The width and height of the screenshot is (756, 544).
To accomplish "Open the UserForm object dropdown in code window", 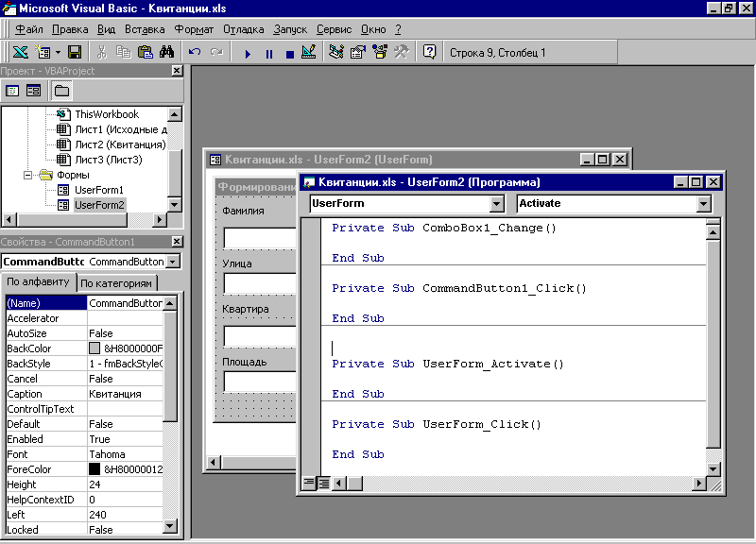I will point(497,204).
